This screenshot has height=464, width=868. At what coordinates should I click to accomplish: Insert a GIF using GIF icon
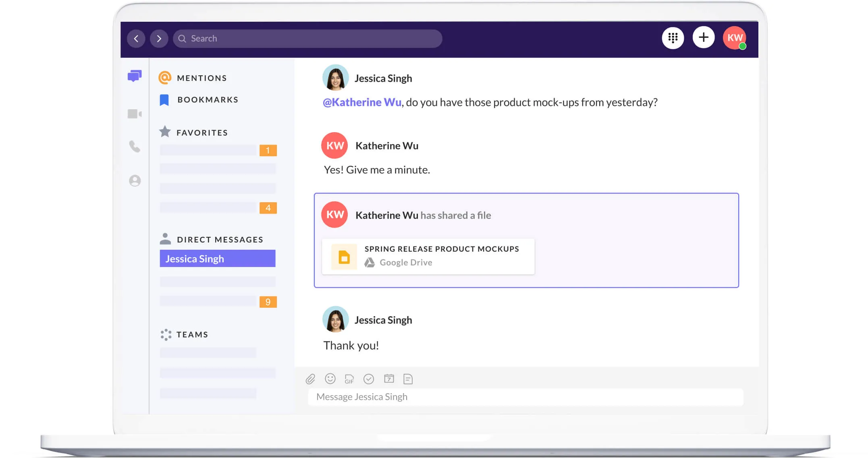click(349, 379)
